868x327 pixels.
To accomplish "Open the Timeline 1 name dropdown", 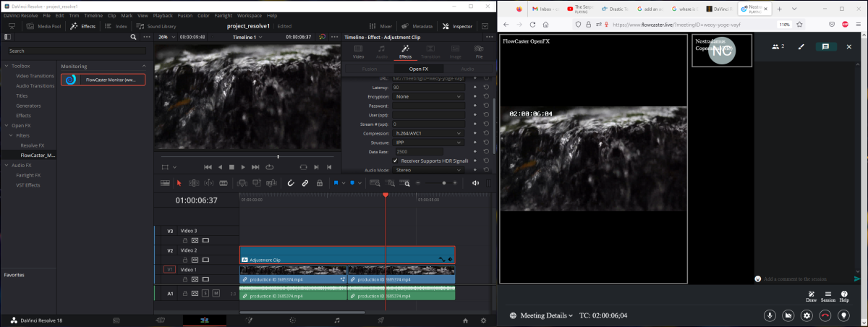I will tap(246, 36).
